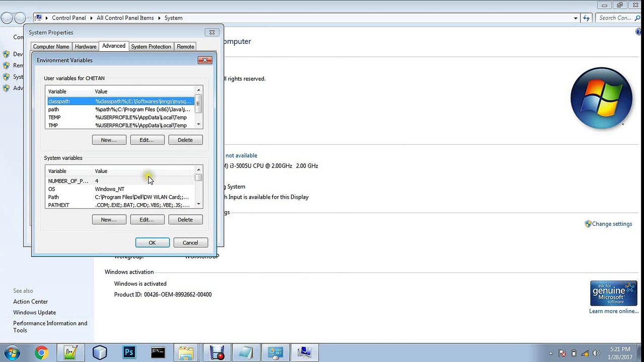Select the NUMBER_OF_P... system variable
This screenshot has height=362, width=644.
point(120,181)
